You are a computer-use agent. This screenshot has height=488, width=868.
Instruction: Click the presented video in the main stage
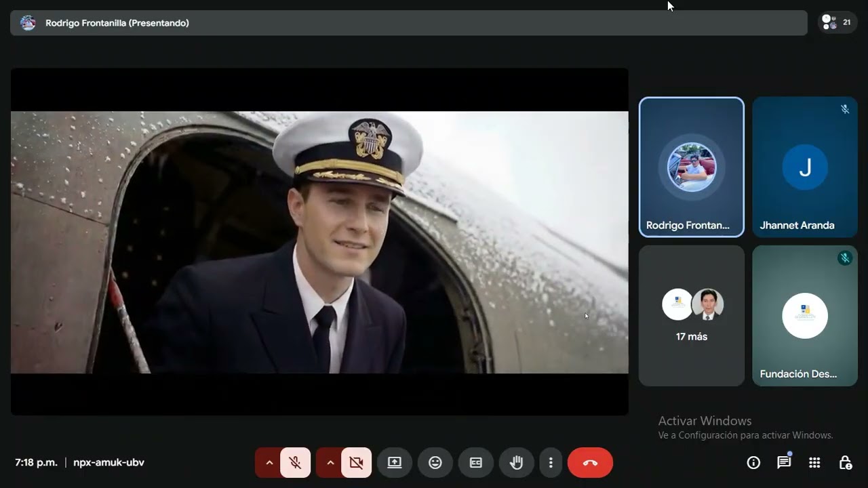point(319,242)
